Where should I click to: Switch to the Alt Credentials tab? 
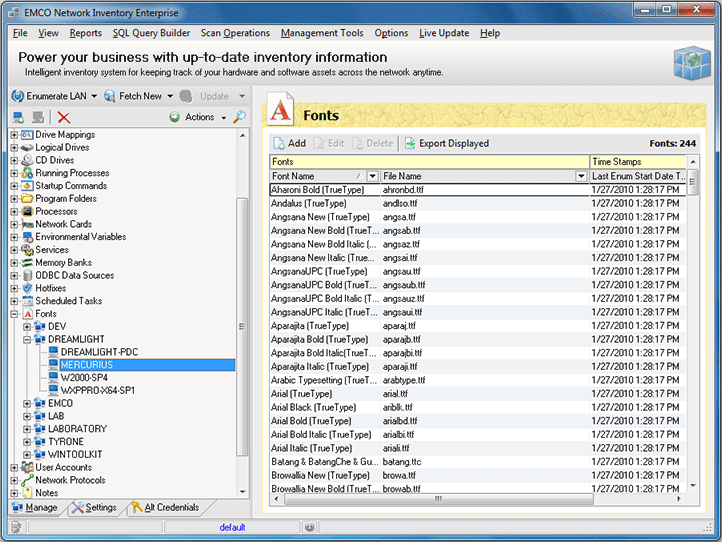point(164,508)
